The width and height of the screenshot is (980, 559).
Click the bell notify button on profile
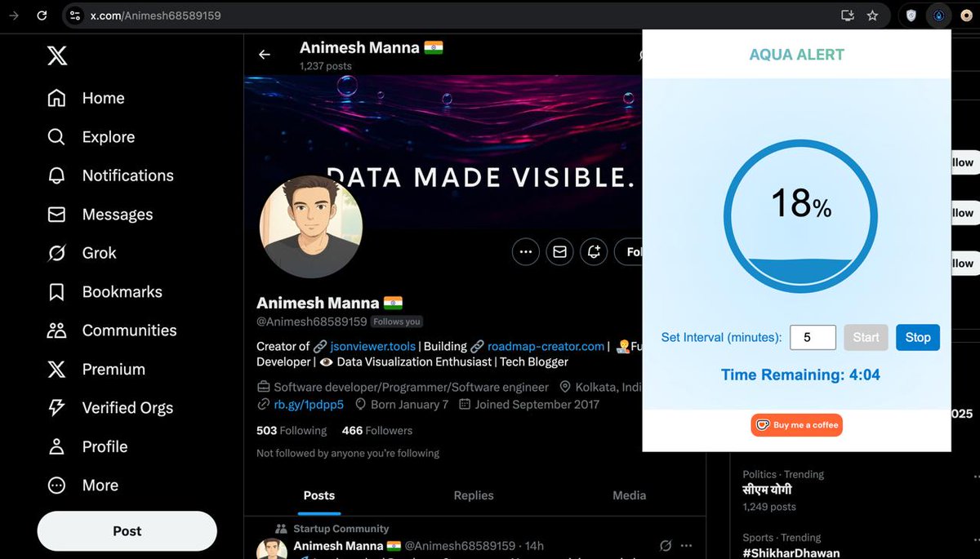[595, 252]
